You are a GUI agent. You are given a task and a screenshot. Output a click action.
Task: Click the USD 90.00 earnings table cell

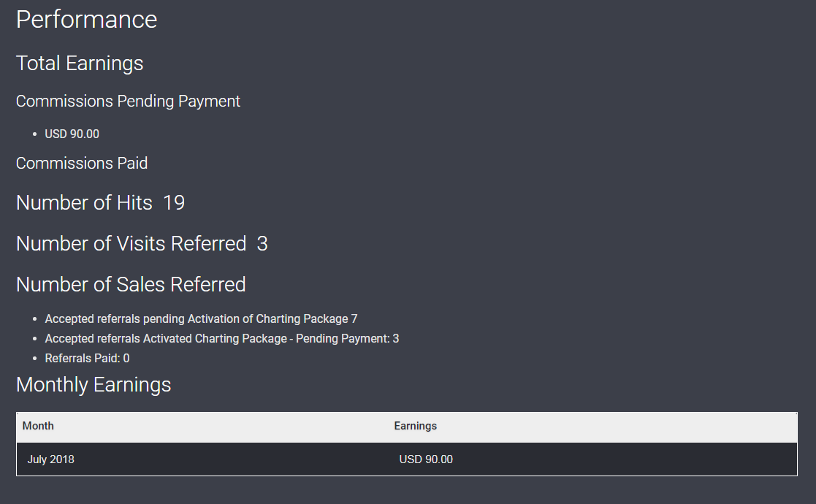click(x=425, y=459)
